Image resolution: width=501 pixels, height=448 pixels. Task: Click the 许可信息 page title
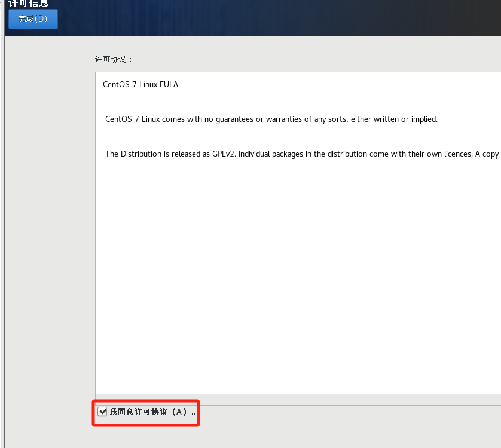click(29, 4)
